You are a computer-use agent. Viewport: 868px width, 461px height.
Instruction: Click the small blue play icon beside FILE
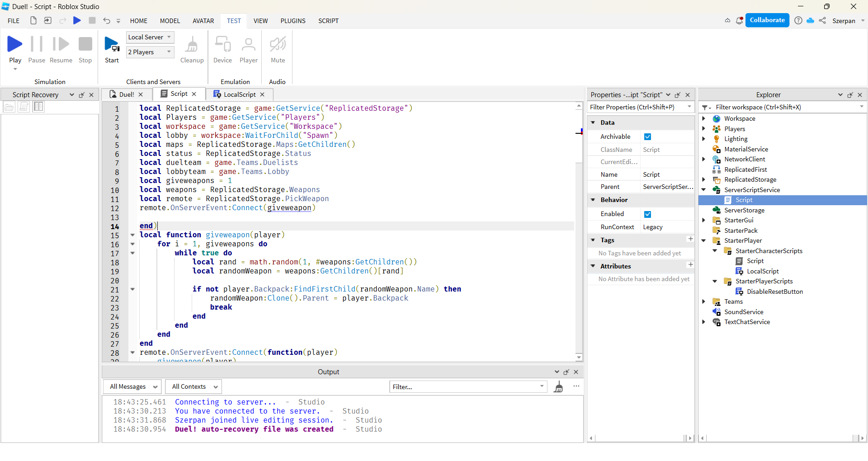pos(77,20)
